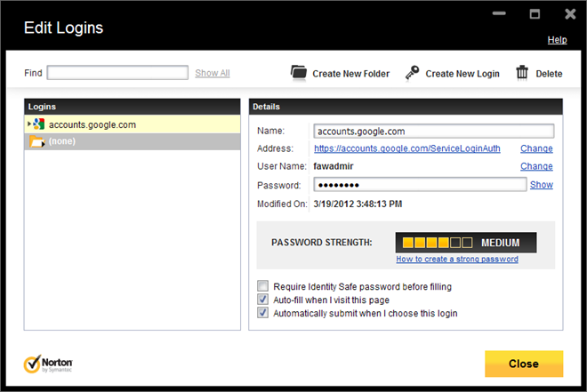The image size is (587, 392).
Task: Click the Details panel header
Action: pyautogui.click(x=406, y=107)
